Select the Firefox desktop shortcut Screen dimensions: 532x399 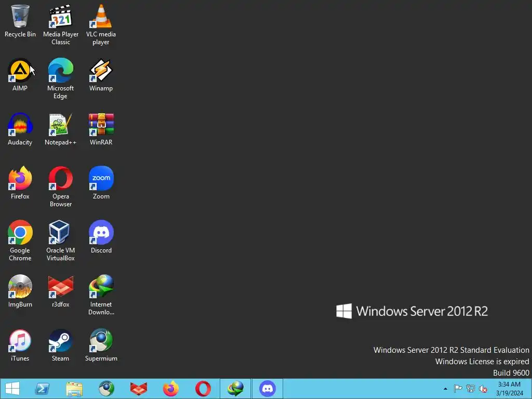pyautogui.click(x=20, y=183)
